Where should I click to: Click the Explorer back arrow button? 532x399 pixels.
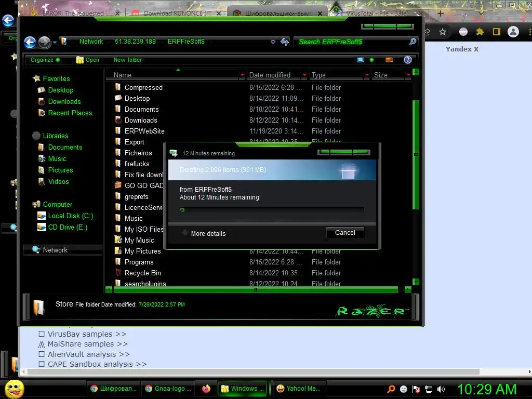(30, 42)
